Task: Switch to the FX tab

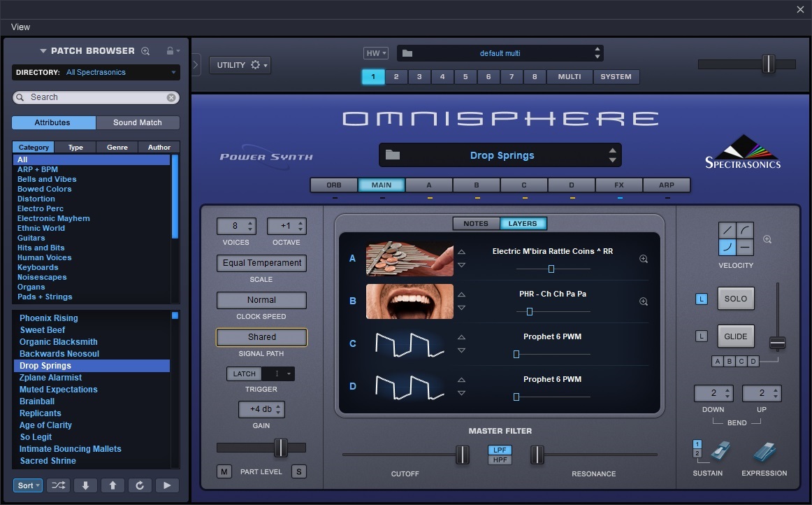Action: 618,185
